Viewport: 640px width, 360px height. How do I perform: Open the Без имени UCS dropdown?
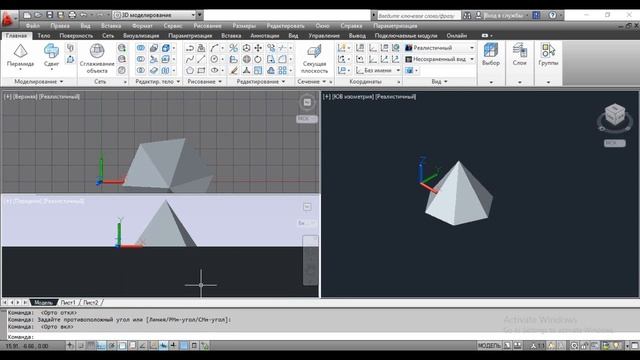pos(378,70)
